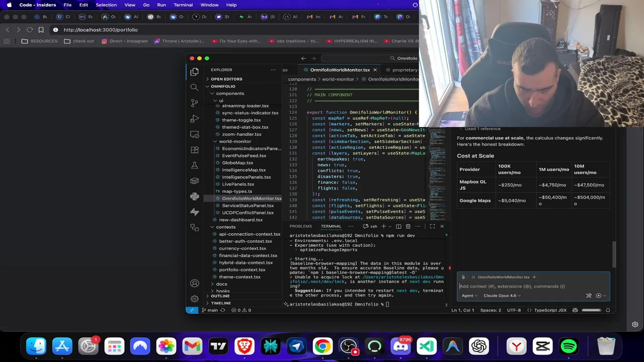Image resolution: width=644 pixels, height=362 pixels.
Task: Click the attach context paperclip in chat
Action: [x=463, y=277]
